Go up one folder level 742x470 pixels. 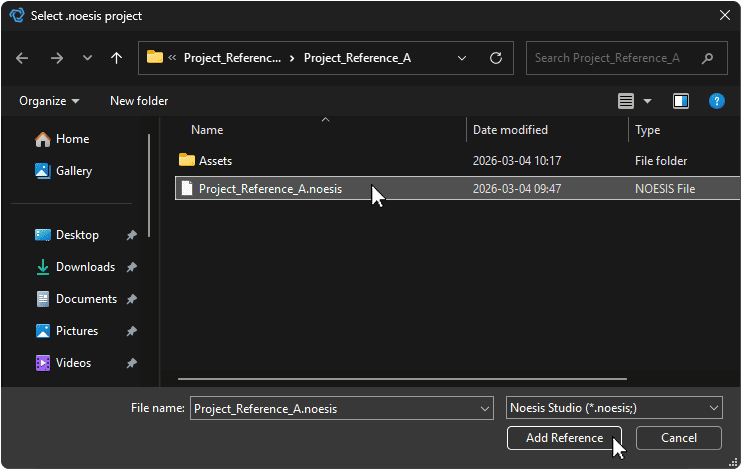[x=116, y=58]
